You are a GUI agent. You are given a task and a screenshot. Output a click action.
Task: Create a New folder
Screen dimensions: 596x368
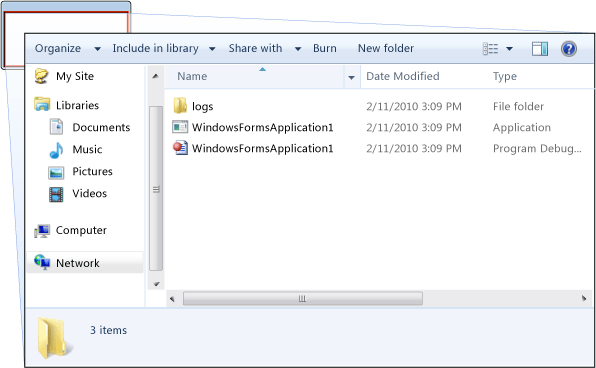(x=386, y=48)
